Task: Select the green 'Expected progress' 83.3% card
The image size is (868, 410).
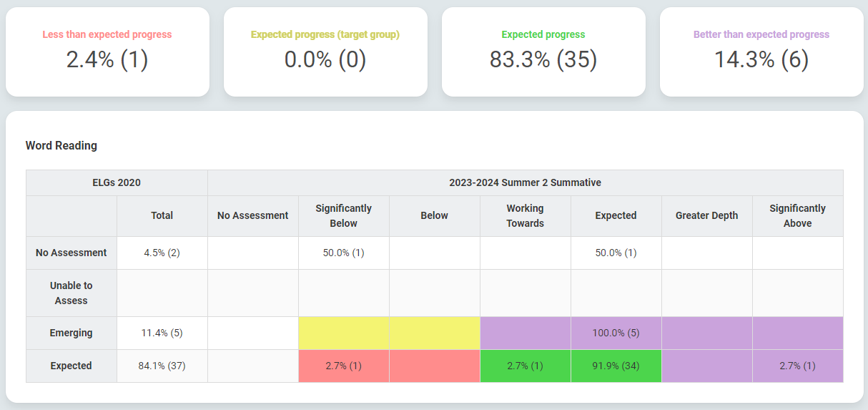Action: pos(543,52)
